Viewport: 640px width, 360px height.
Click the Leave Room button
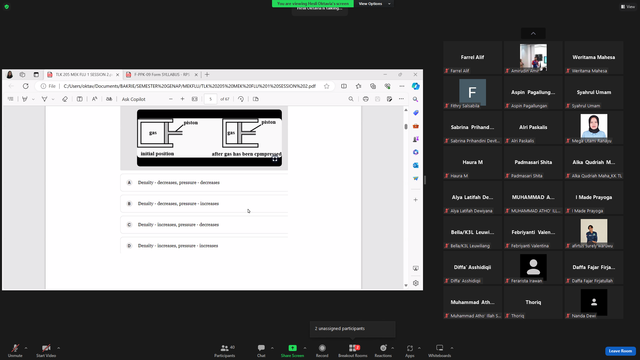620,351
